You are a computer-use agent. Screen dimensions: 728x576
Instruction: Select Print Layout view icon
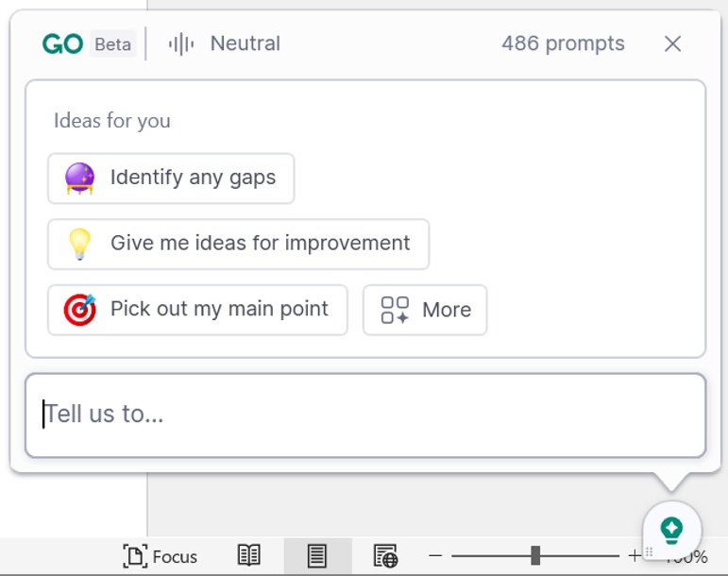click(317, 556)
